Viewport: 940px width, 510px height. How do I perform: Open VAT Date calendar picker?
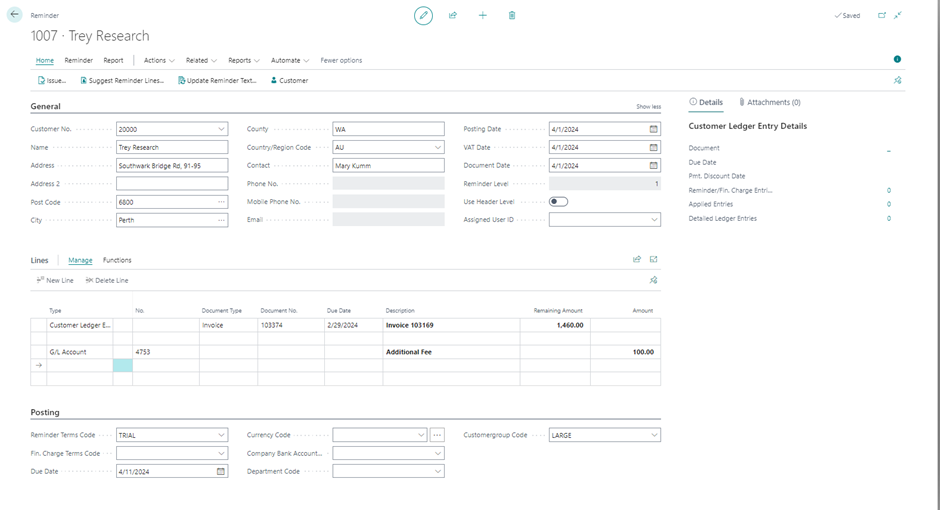[653, 147]
